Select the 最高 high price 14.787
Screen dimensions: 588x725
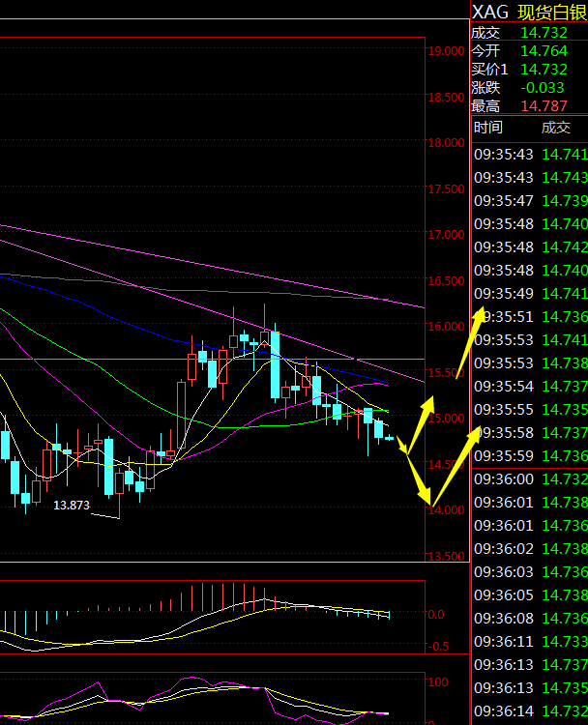(544, 106)
